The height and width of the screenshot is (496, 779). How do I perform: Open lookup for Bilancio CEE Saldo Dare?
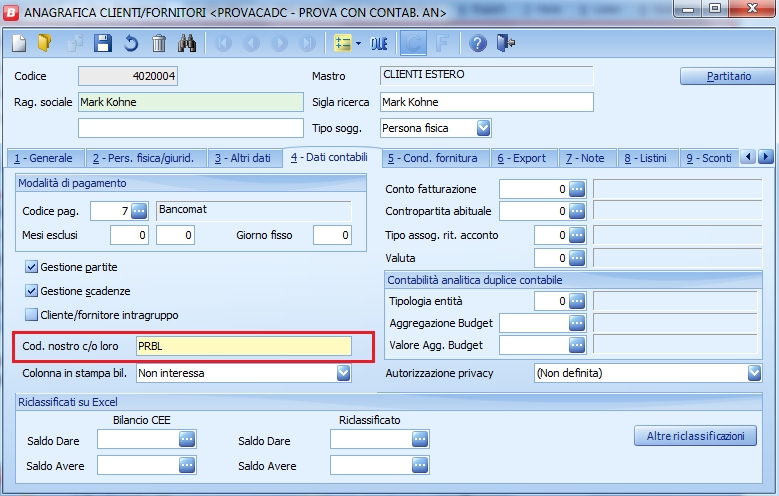pos(187,439)
